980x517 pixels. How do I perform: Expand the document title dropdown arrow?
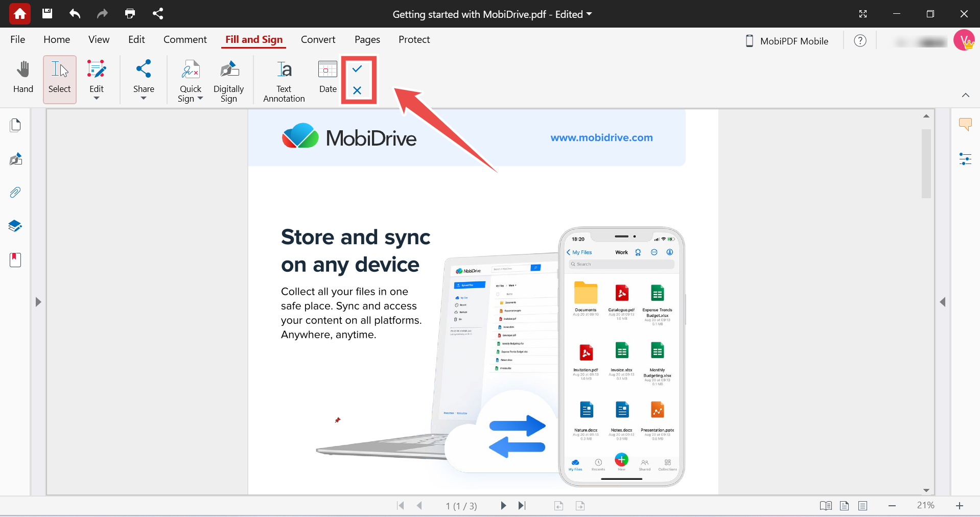pos(589,14)
